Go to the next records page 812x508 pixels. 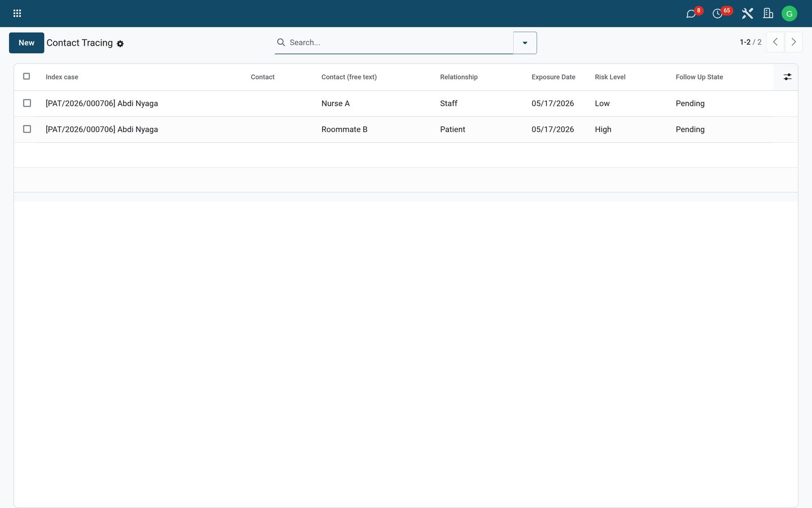click(794, 42)
